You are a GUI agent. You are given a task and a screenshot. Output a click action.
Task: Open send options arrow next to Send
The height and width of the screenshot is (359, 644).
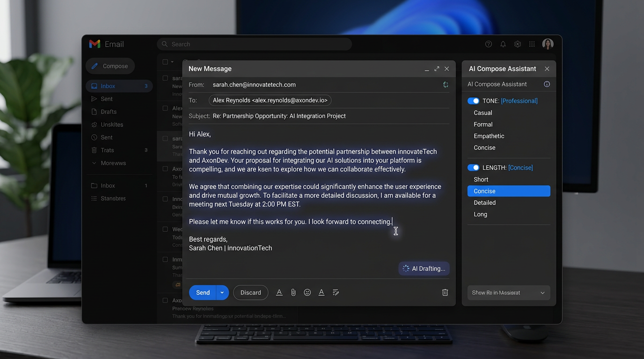click(x=222, y=293)
